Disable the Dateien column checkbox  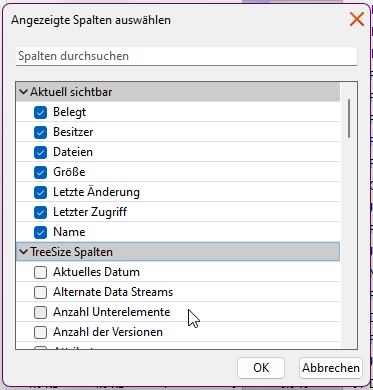(x=40, y=152)
